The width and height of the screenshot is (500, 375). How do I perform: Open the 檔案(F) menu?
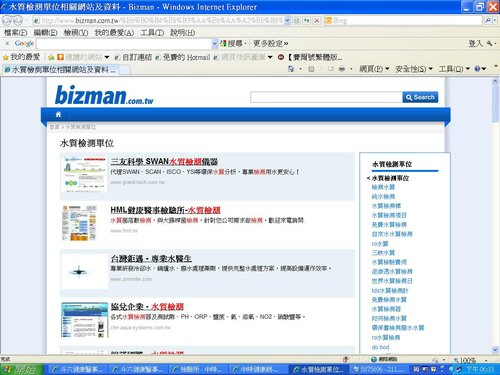[x=16, y=33]
